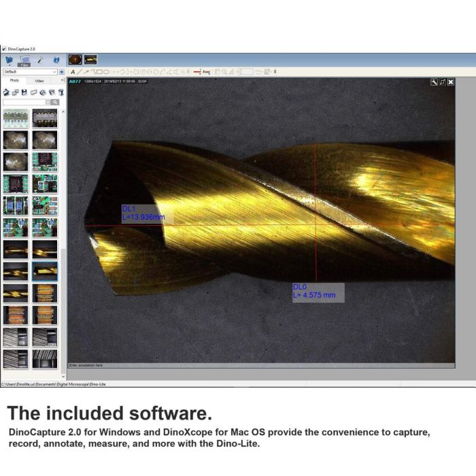476x476 pixels.
Task: Click the DinoCapture 2.0 title bar icon
Action: click(x=3, y=49)
